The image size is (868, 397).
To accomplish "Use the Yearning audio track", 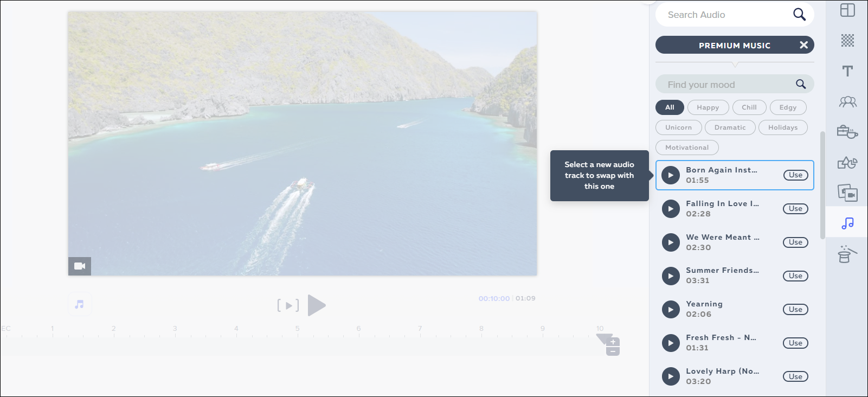I will (795, 310).
